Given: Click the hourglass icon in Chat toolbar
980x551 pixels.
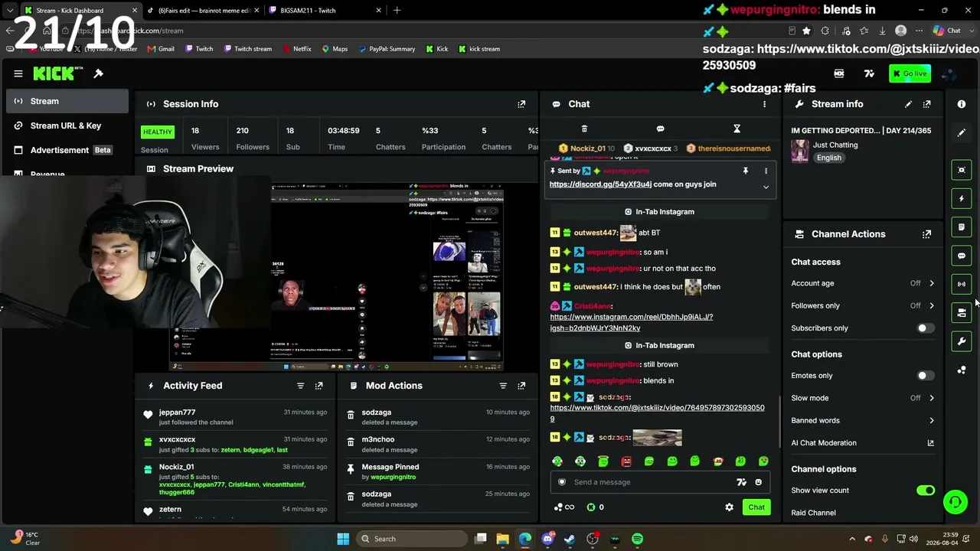Looking at the screenshot, I should 737,129.
